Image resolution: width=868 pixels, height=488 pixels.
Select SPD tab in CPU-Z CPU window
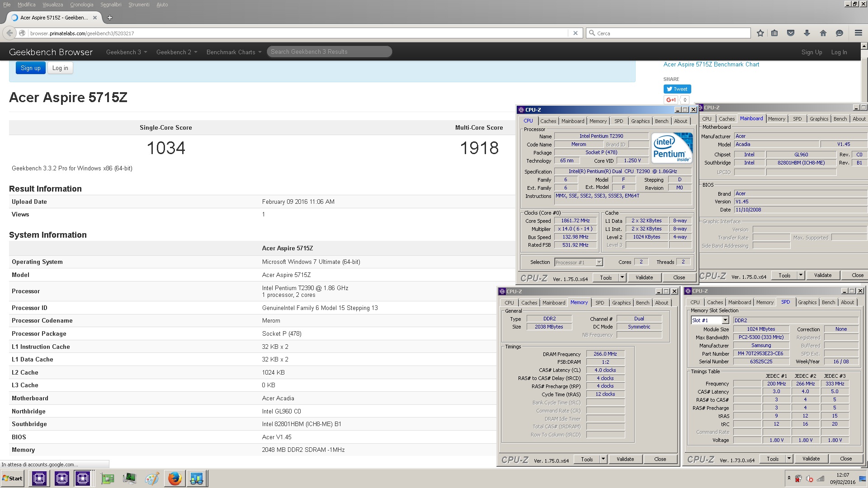pyautogui.click(x=618, y=121)
